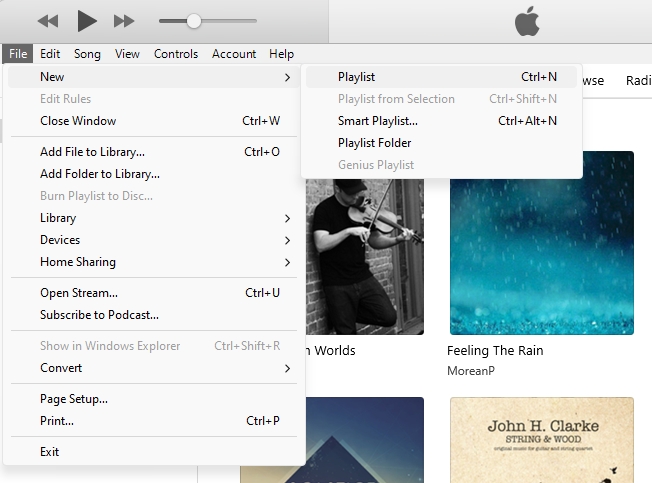Open the John H. Clarke album cover
Screen dimensions: 652x483
(542, 440)
